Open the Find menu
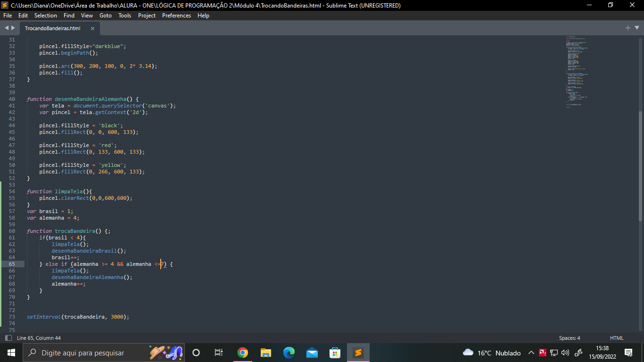644x362 pixels. (69, 16)
